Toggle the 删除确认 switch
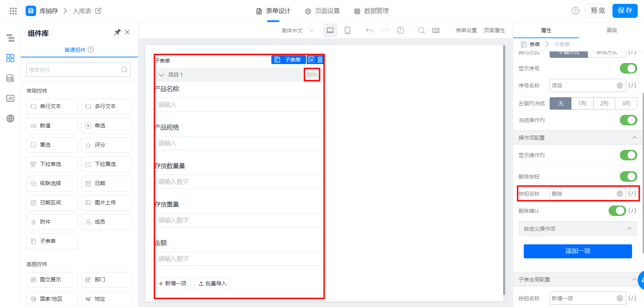The height and width of the screenshot is (307, 644). coord(617,211)
